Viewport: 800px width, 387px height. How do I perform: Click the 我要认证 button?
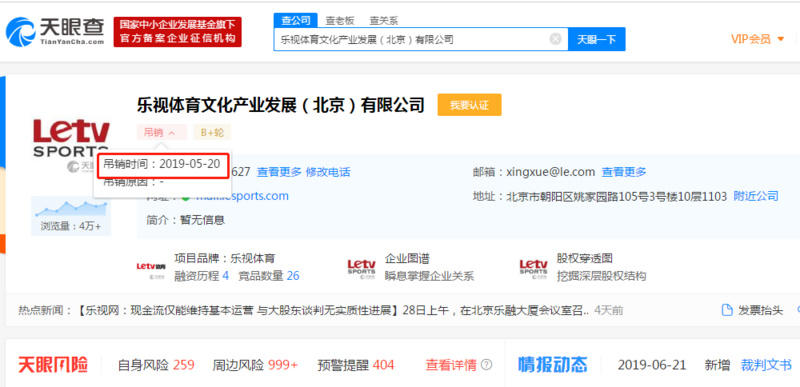coord(469,105)
